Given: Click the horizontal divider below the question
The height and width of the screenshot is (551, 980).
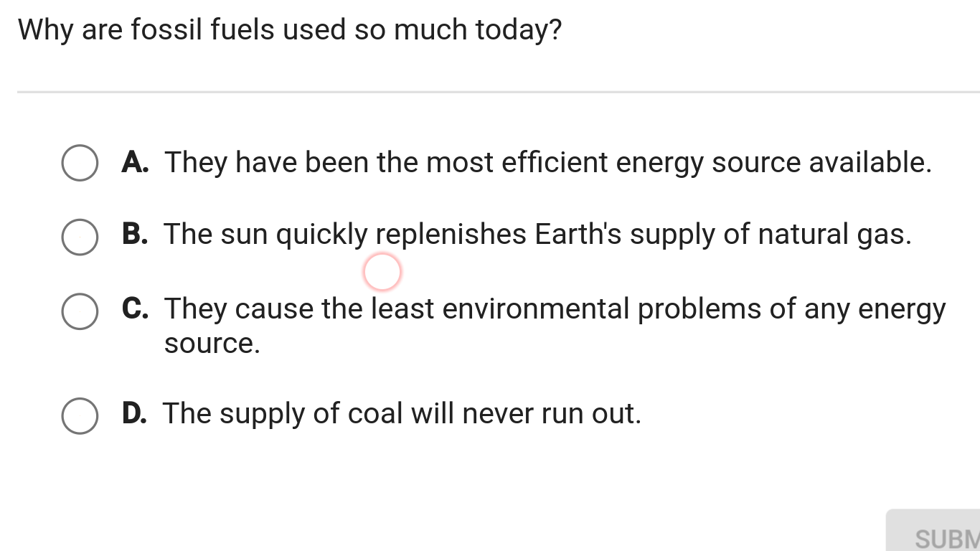Looking at the screenshot, I should coord(498,92).
